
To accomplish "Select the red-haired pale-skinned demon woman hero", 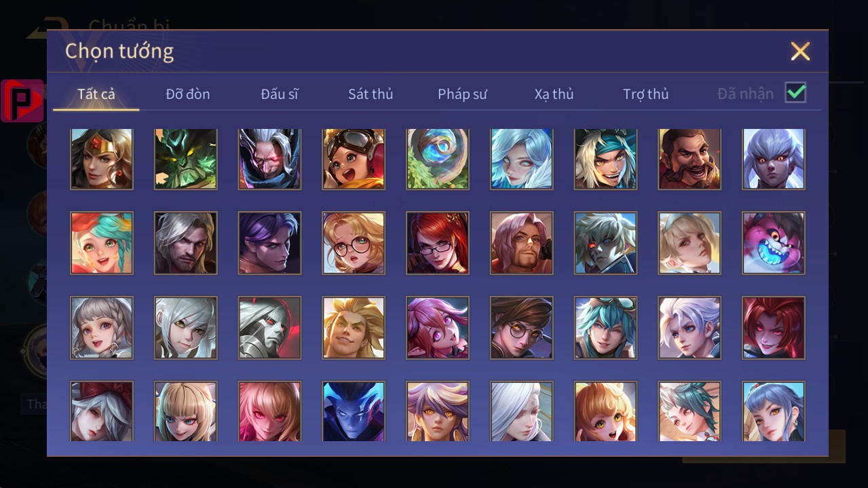I will 774,328.
